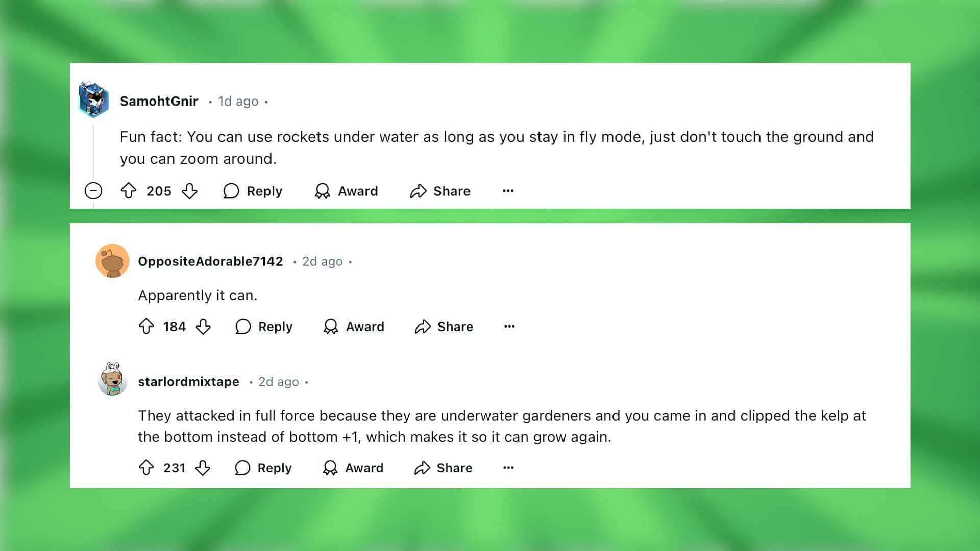Click the Award icon on SamohtGnir comment
The width and height of the screenshot is (980, 551).
click(322, 190)
